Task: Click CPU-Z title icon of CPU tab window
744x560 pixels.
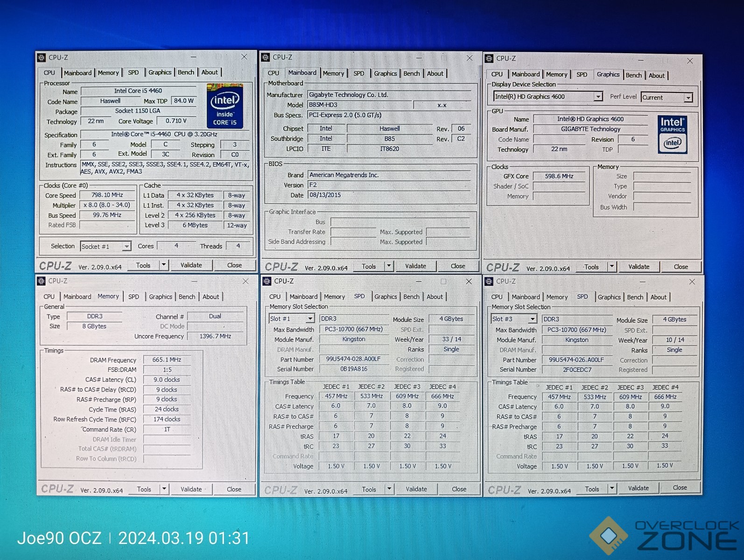Action: [42, 57]
